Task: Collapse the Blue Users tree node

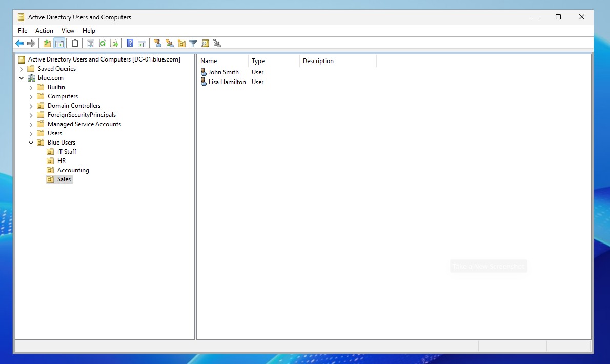Action: [31, 143]
